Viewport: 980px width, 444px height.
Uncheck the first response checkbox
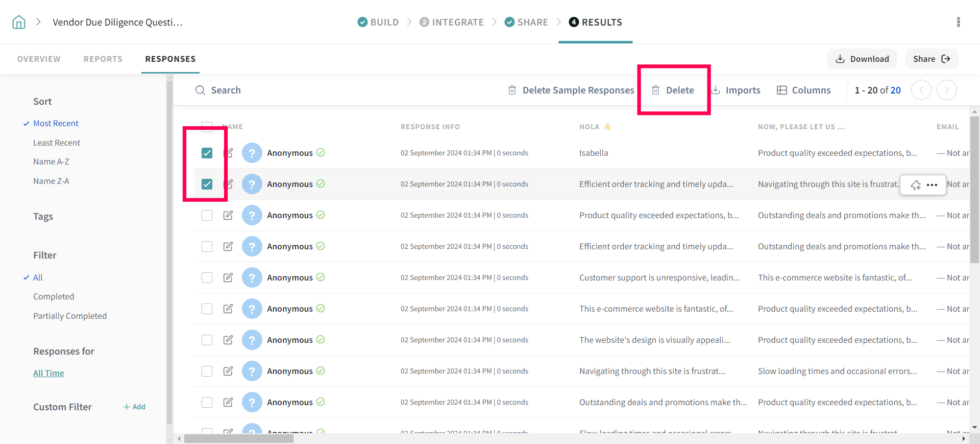tap(207, 153)
